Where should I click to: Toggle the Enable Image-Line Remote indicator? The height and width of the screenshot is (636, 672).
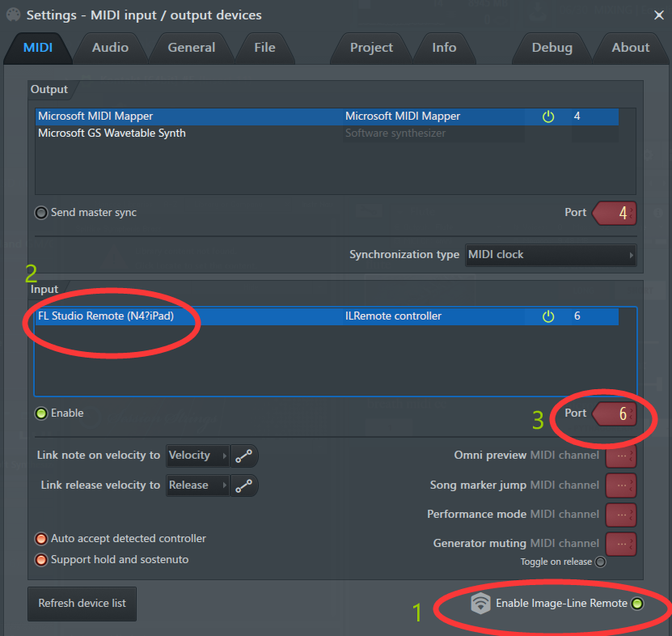tap(637, 604)
